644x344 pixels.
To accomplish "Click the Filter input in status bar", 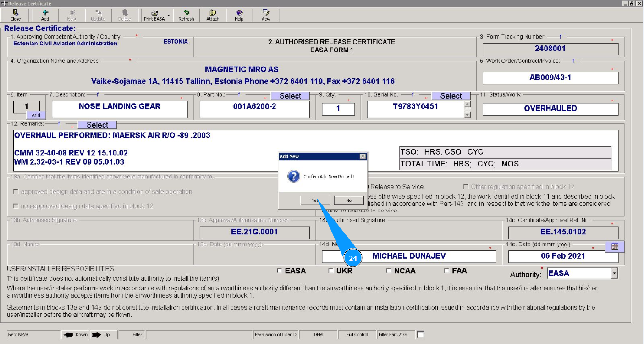I will [x=199, y=335].
